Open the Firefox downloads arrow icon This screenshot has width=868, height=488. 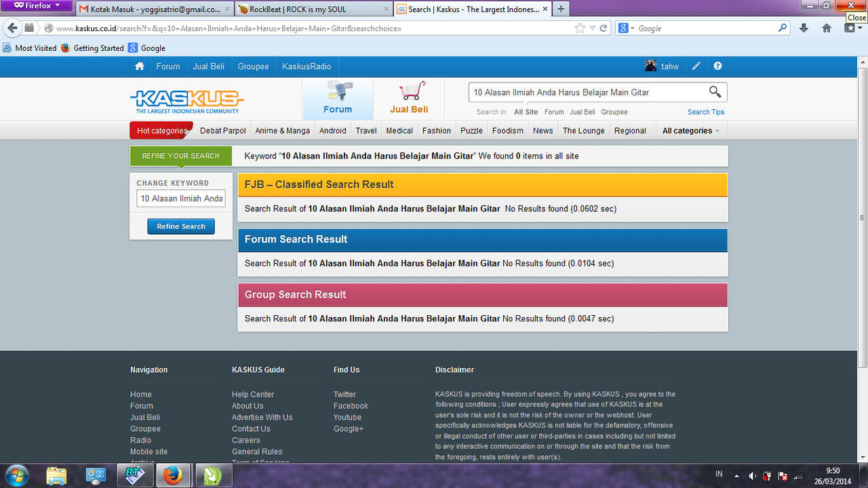coord(804,28)
